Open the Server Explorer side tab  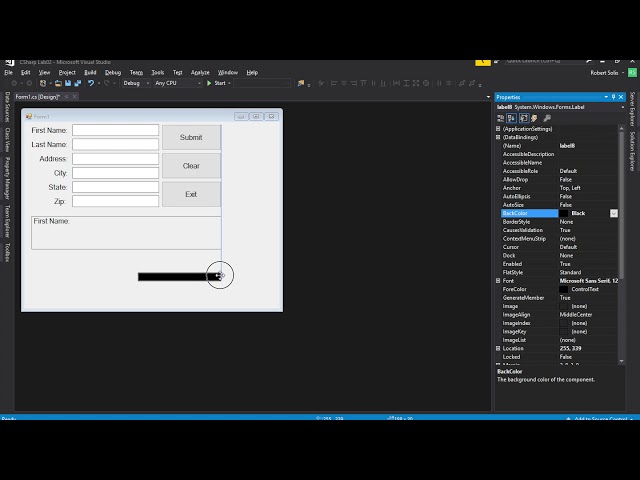(632, 109)
